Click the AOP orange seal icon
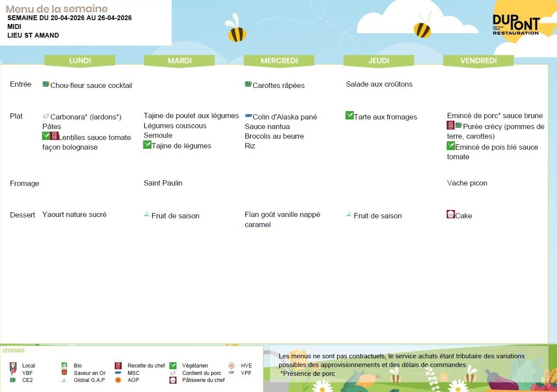Viewport: 557px width, 392px height. click(118, 380)
